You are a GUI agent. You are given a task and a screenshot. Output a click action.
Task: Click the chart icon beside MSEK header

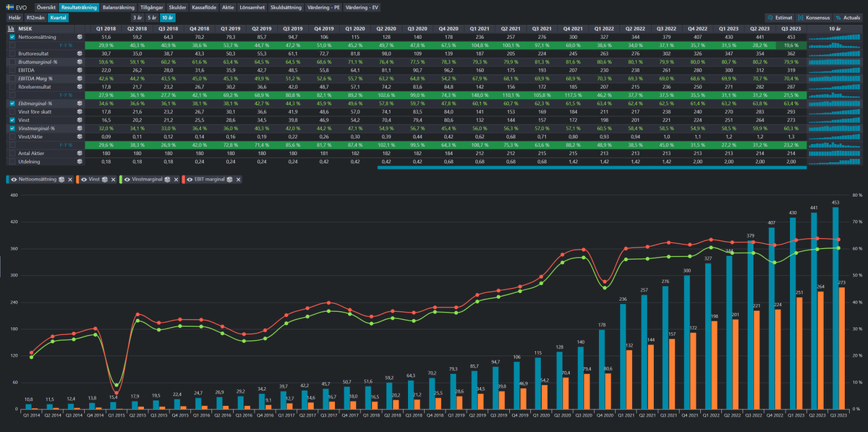point(11,29)
